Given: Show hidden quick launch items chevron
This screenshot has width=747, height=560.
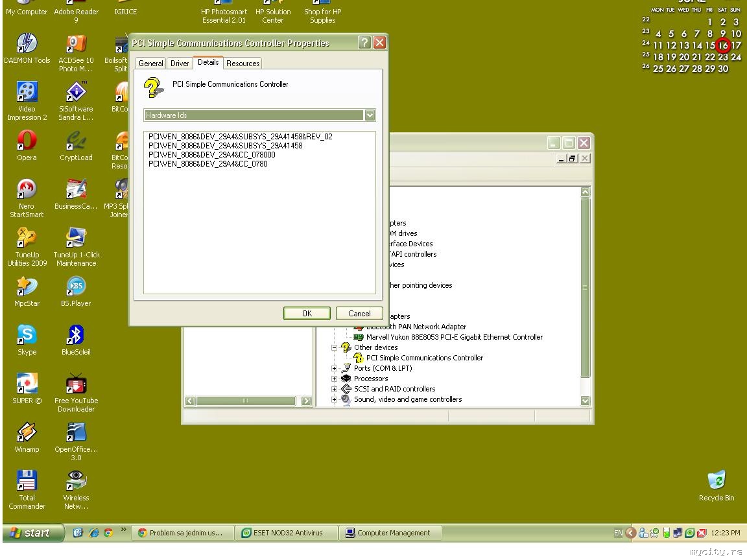Looking at the screenshot, I should 124,529.
